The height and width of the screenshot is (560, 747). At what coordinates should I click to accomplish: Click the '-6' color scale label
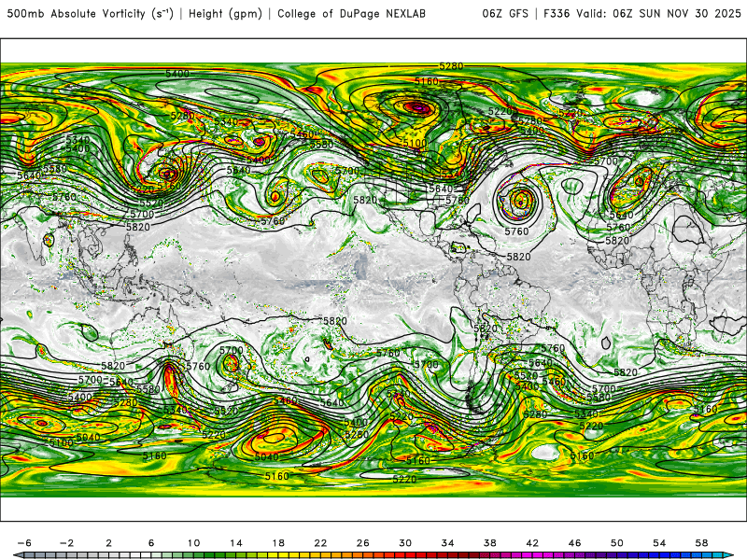point(24,543)
